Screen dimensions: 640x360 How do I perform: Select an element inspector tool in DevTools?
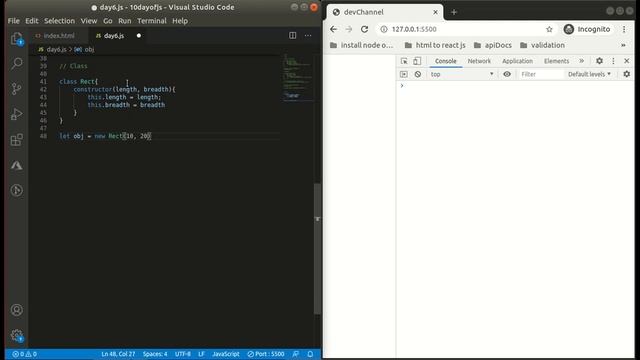point(404,61)
